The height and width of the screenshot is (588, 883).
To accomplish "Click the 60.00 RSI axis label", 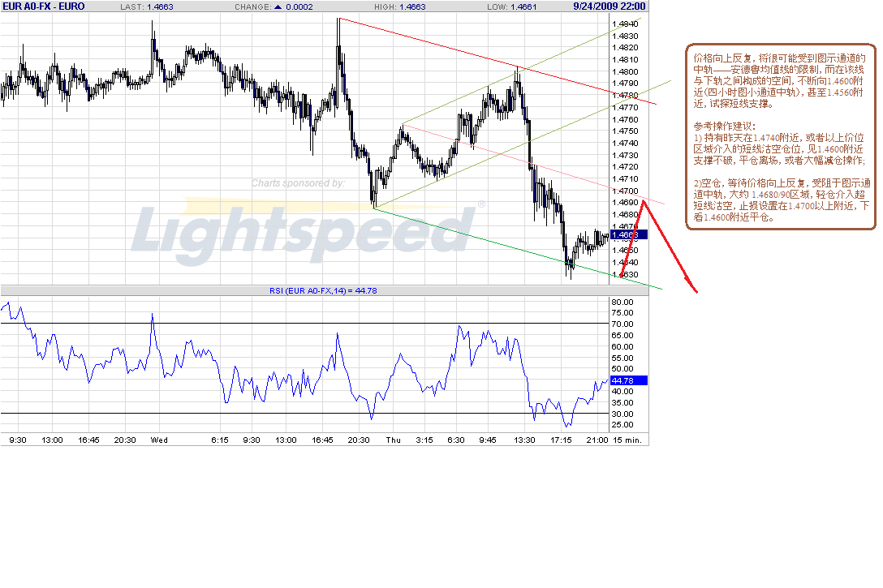I will [622, 347].
